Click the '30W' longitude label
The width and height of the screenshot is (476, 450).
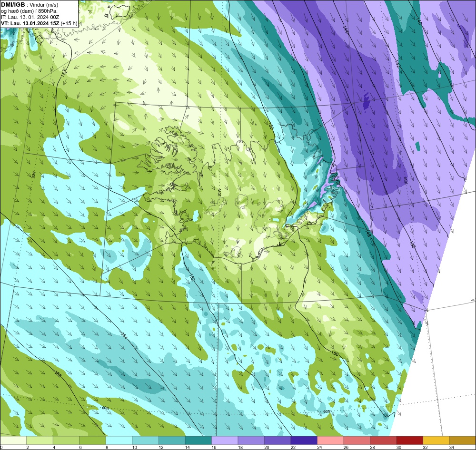[x=33, y=175]
